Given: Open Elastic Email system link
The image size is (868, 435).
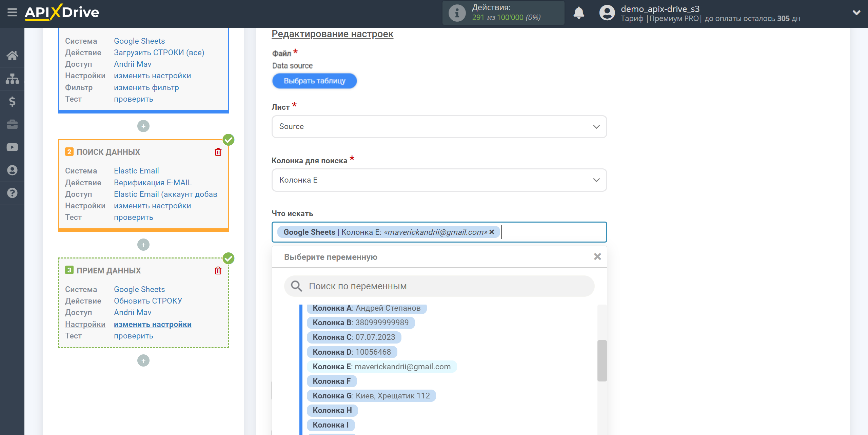Looking at the screenshot, I should (136, 171).
